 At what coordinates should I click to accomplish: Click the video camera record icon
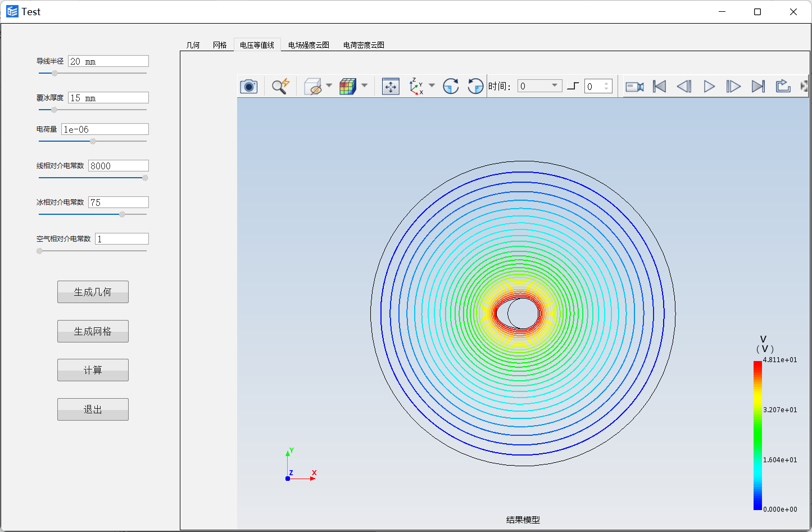point(634,87)
